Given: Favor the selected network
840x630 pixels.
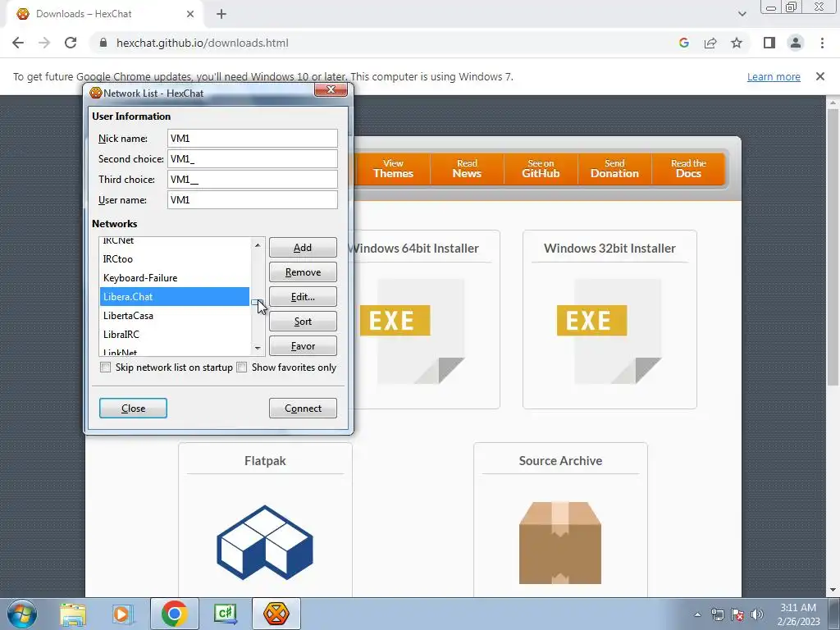Looking at the screenshot, I should (303, 346).
